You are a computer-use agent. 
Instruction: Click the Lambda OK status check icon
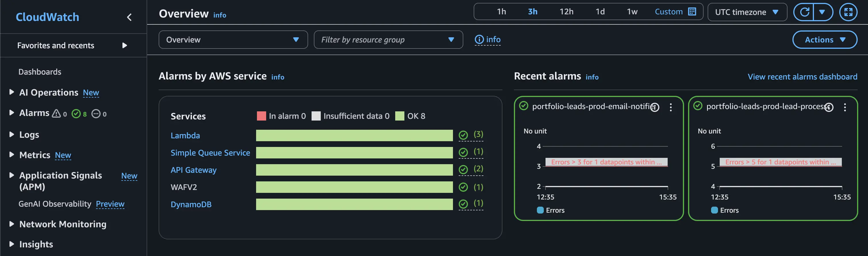tap(463, 135)
